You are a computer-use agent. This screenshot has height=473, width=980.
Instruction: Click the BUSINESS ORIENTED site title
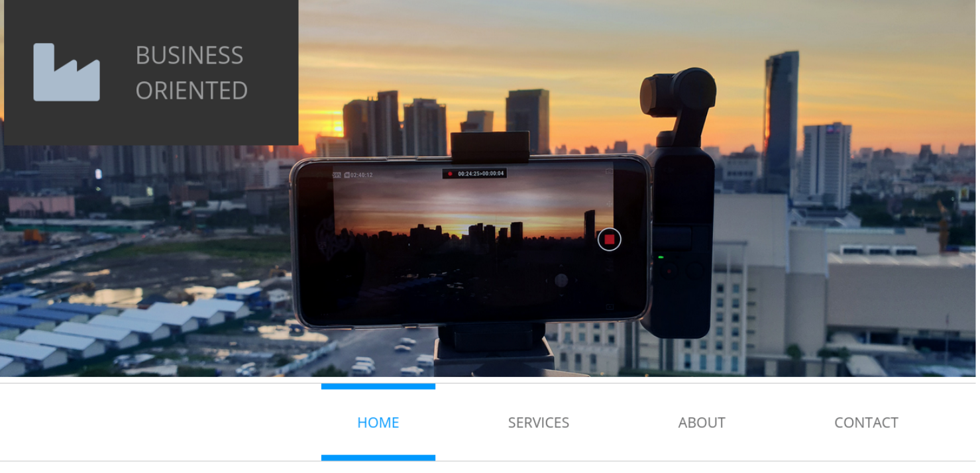tap(191, 72)
